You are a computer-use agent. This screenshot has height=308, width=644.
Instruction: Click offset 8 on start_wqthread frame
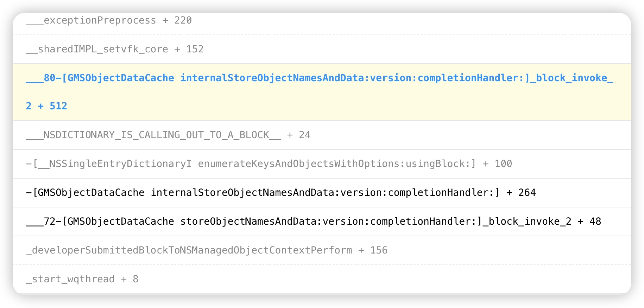point(135,279)
